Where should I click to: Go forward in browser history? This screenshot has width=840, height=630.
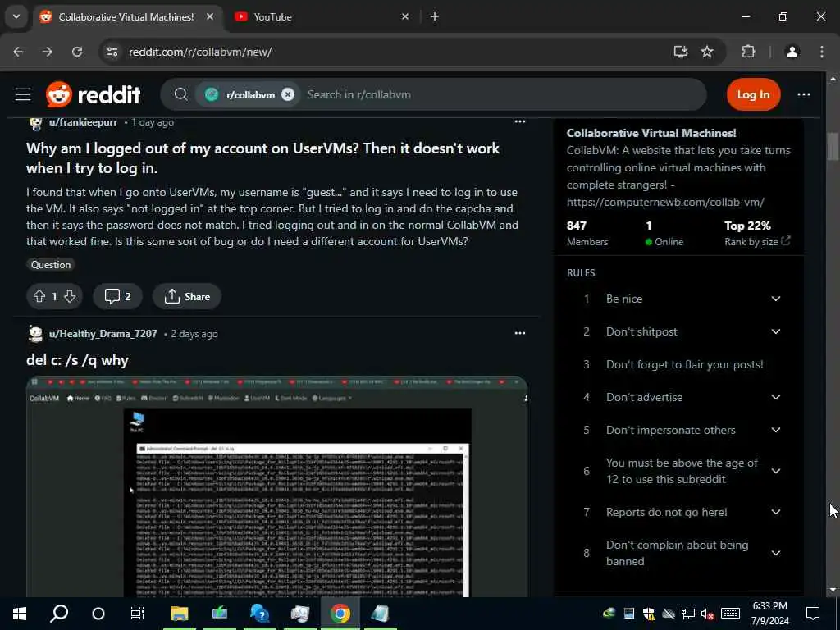48,52
